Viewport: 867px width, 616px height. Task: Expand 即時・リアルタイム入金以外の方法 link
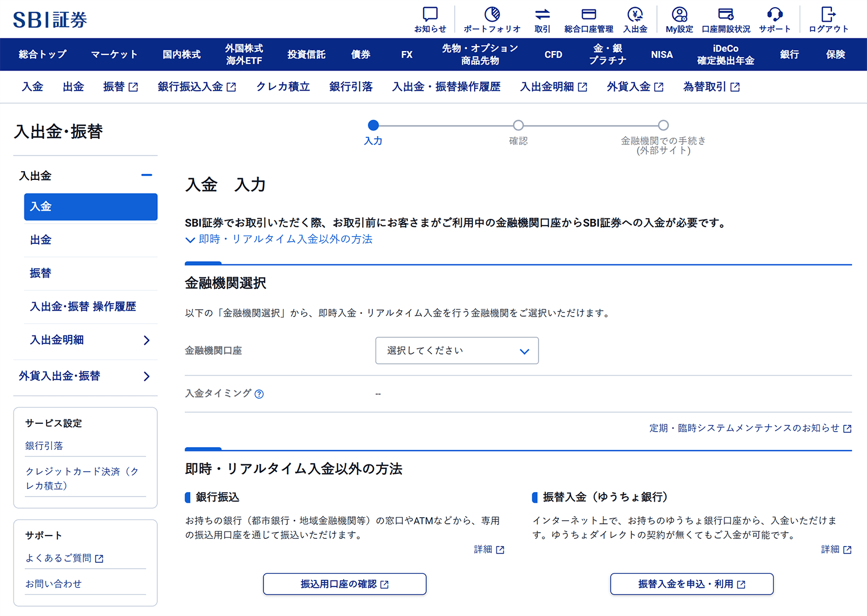point(279,239)
